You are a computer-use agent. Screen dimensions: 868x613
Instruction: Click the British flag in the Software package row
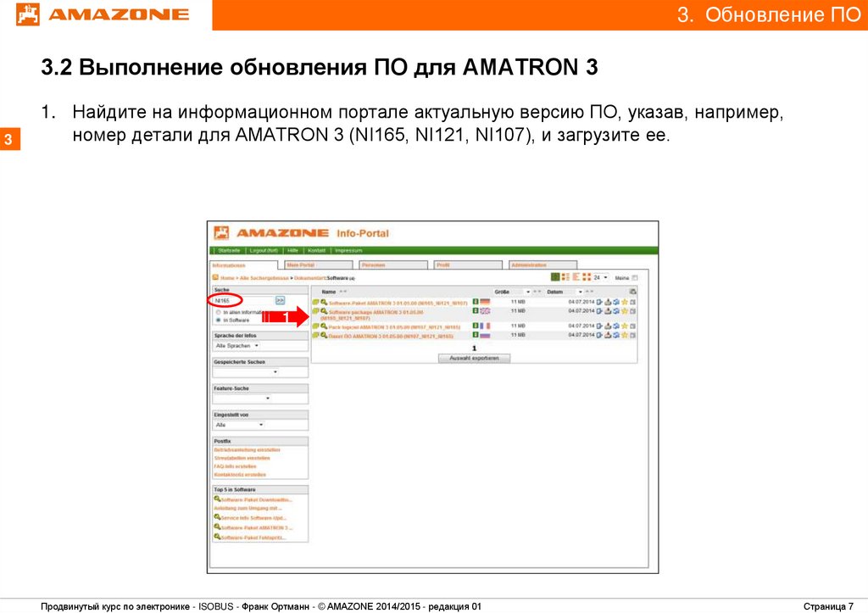(x=485, y=311)
